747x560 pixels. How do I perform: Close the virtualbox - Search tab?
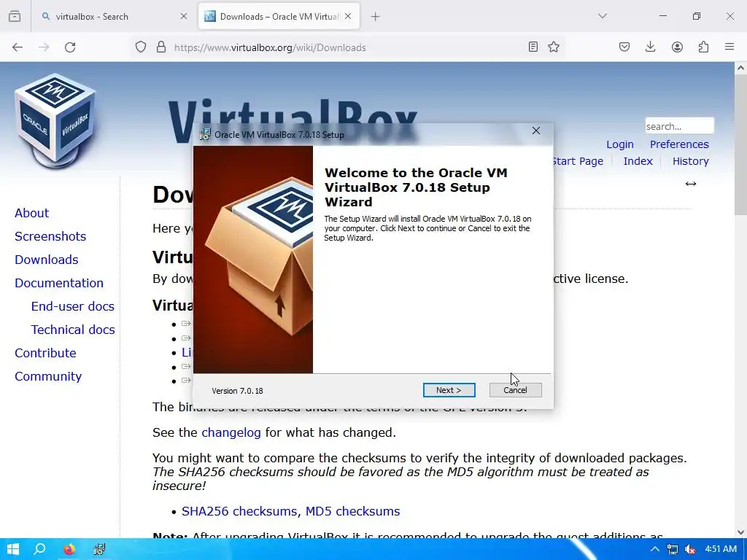pos(184,16)
